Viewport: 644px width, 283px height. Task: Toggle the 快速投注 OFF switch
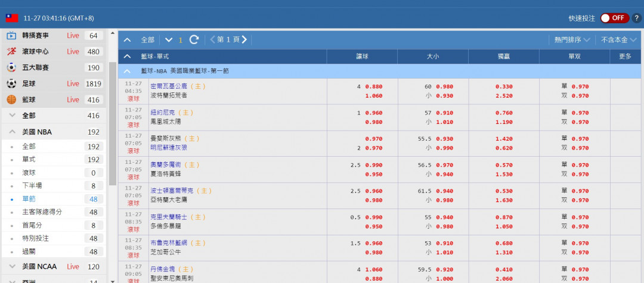click(614, 18)
